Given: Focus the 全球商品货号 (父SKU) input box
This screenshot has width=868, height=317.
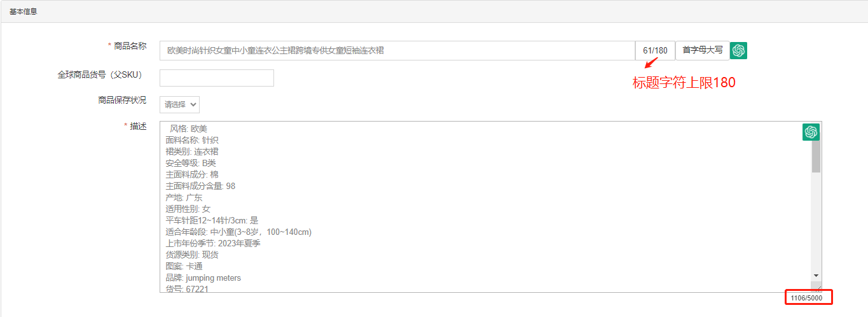Looking at the screenshot, I should pos(216,78).
